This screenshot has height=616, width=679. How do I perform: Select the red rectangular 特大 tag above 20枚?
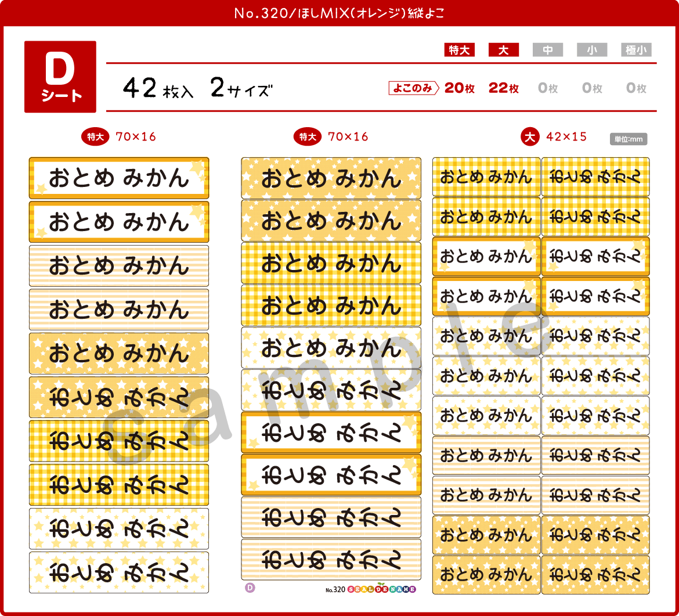click(460, 50)
